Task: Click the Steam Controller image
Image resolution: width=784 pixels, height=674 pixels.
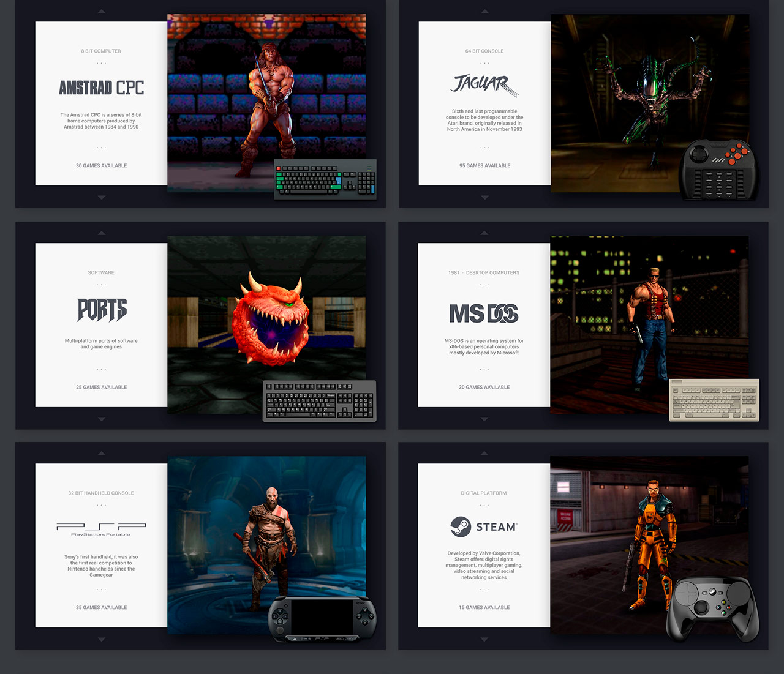Action: 712,608
